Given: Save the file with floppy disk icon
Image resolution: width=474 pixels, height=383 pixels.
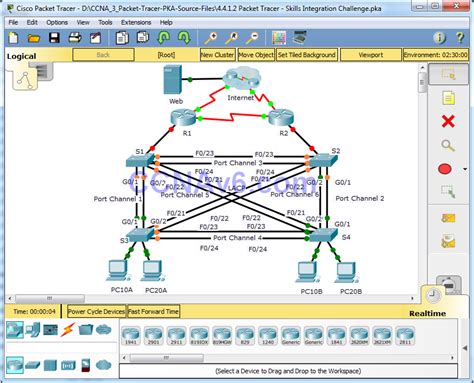Looking at the screenshot, I should coord(54,38).
